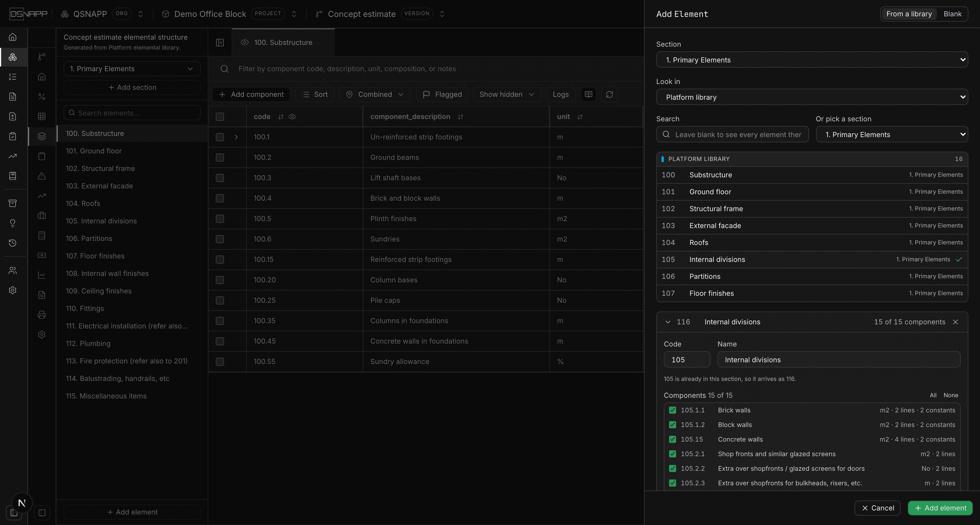
Task: Open the Or pick a section dropdown
Action: 892,134
